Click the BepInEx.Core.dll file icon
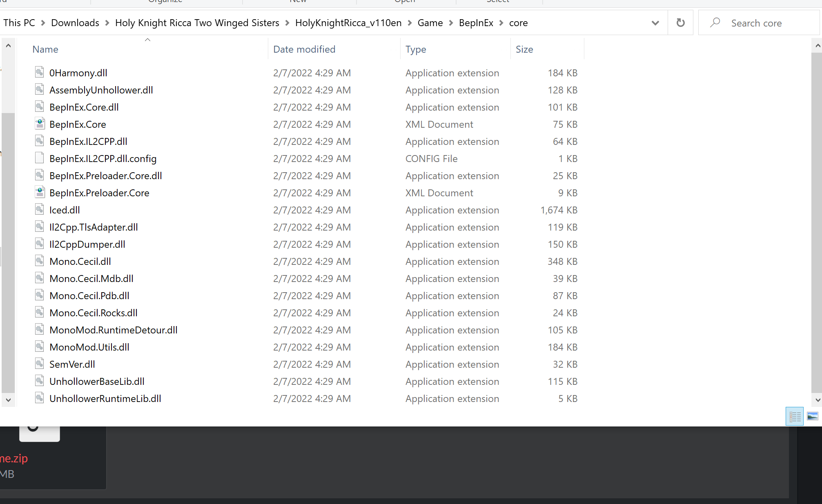The image size is (822, 504). coord(39,107)
